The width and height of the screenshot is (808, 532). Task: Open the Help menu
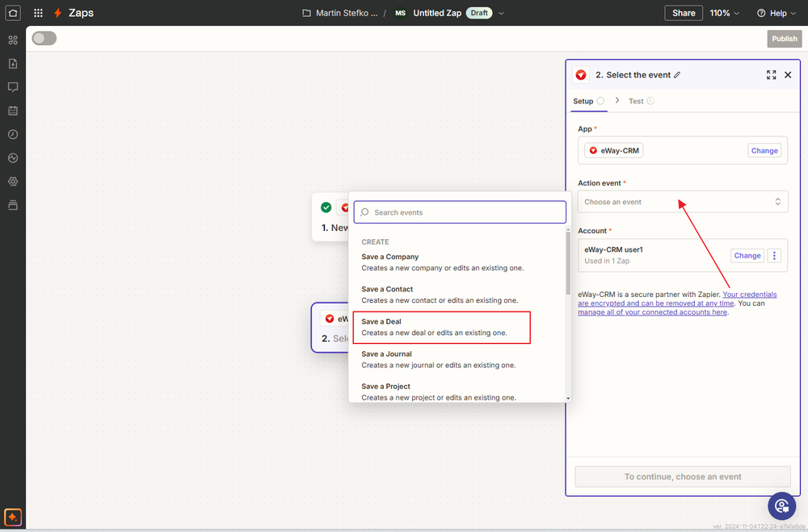[x=776, y=13]
